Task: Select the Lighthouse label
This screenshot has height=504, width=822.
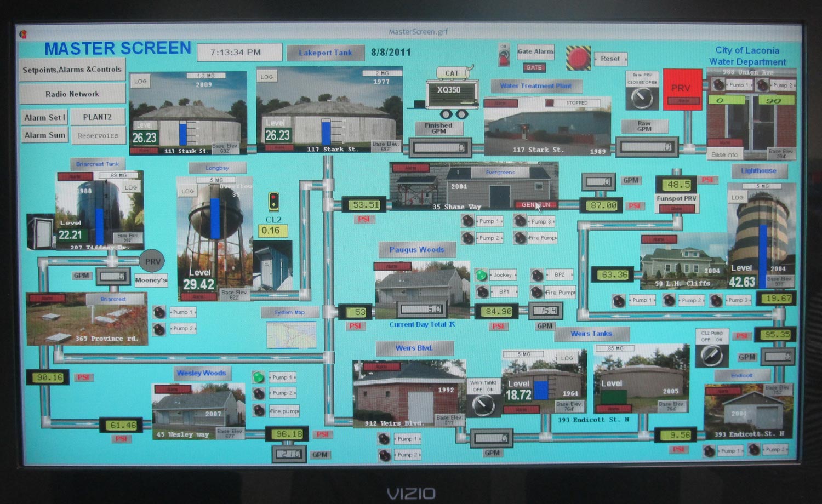Action: 758,171
